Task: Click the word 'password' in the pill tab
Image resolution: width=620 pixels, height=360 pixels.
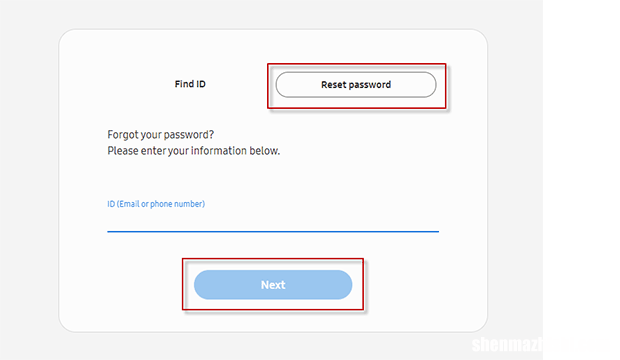Action: point(370,85)
